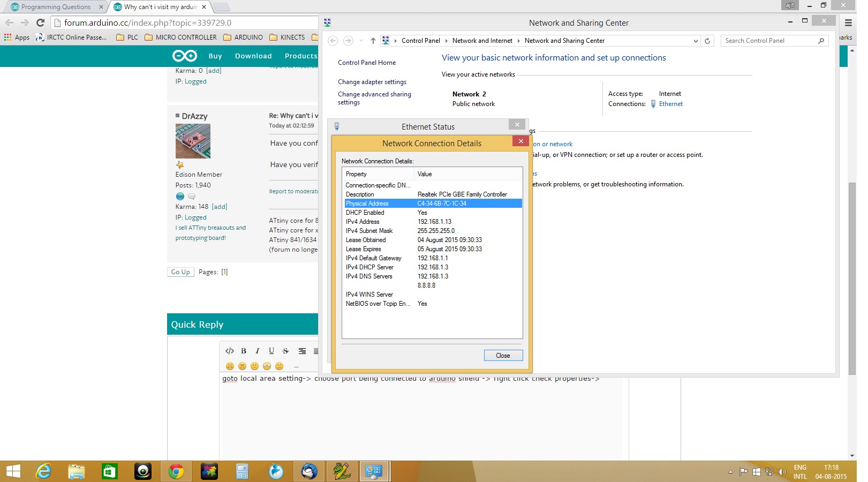The width and height of the screenshot is (868, 482).
Task: Open Change adapter settings link
Action: point(372,82)
